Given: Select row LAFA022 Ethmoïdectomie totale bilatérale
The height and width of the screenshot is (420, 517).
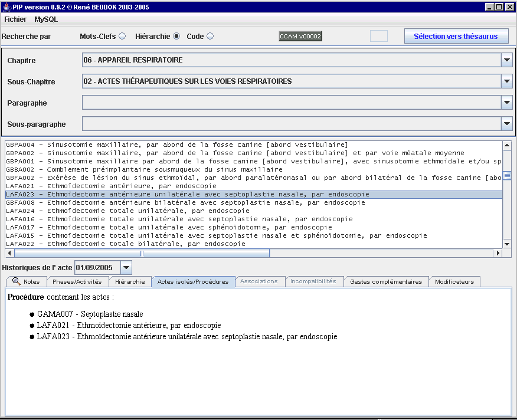Looking at the screenshot, I should point(254,244).
